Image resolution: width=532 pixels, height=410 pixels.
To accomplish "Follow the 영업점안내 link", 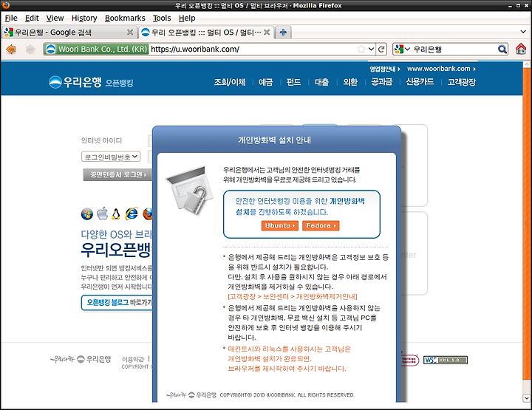I will (385, 69).
